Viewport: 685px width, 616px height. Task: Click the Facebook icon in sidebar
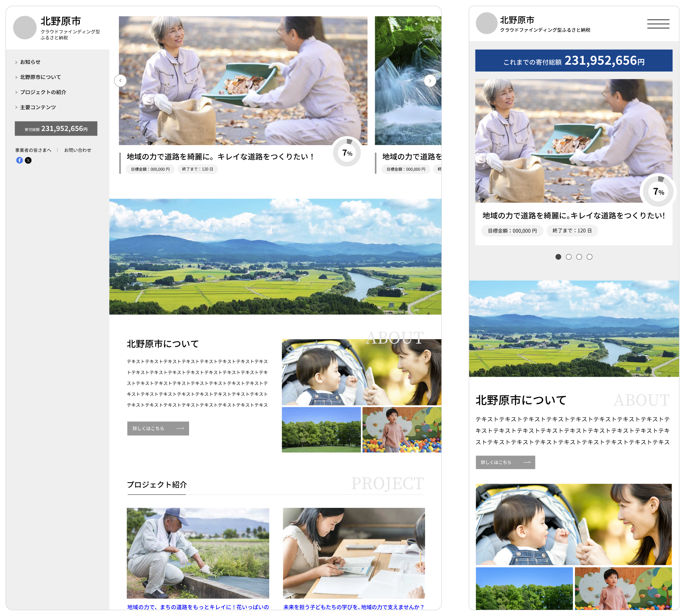click(20, 160)
